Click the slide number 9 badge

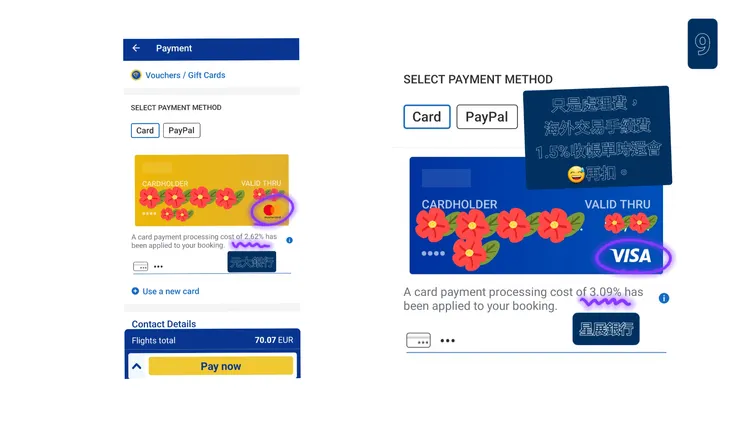click(x=702, y=44)
